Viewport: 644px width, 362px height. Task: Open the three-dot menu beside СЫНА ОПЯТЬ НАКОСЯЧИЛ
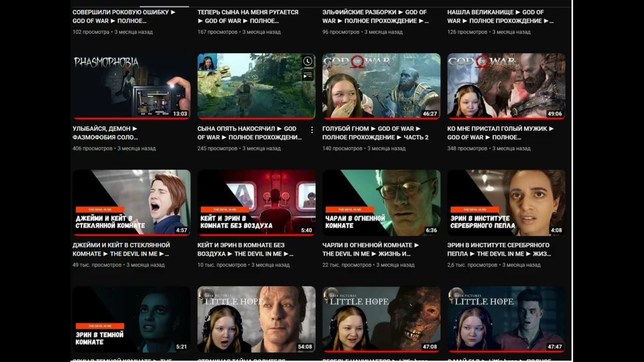coord(312,130)
